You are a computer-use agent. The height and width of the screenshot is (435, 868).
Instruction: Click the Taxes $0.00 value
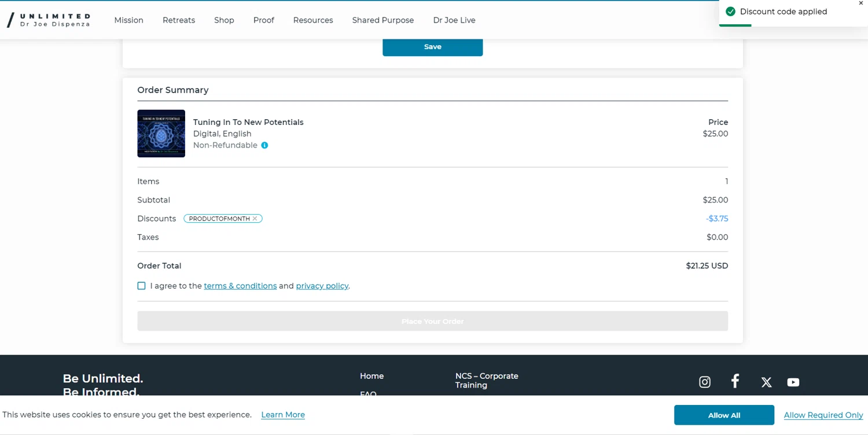pyautogui.click(x=718, y=237)
